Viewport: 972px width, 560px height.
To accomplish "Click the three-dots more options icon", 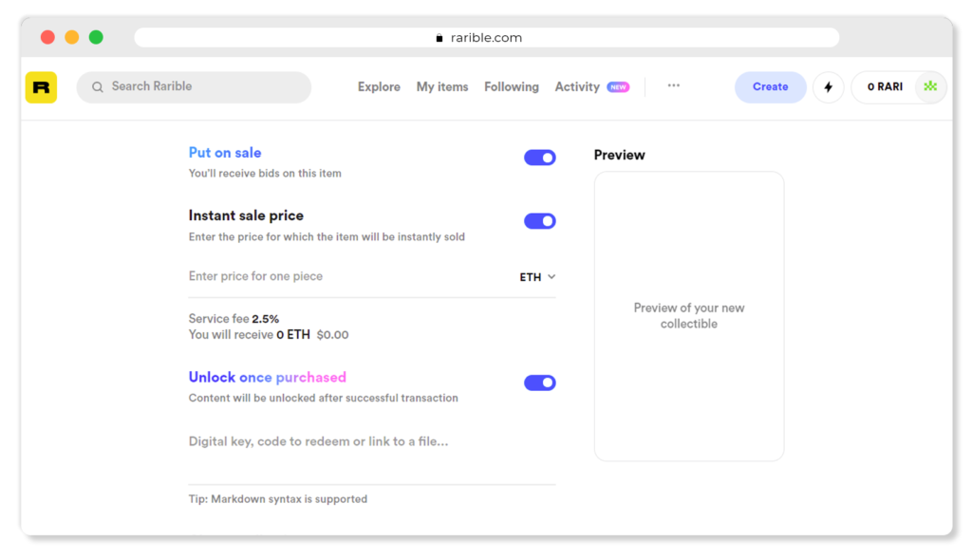I will 673,85.
